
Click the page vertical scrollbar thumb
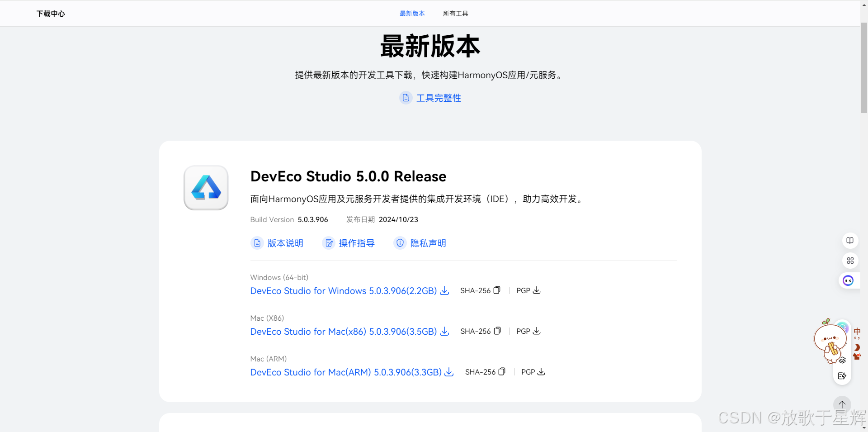tap(864, 68)
